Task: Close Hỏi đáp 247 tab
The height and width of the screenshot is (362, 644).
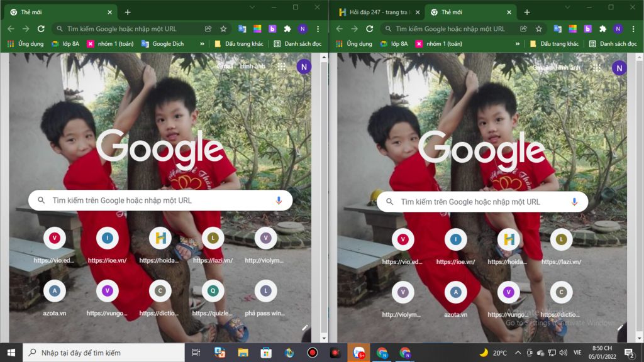Action: click(418, 13)
